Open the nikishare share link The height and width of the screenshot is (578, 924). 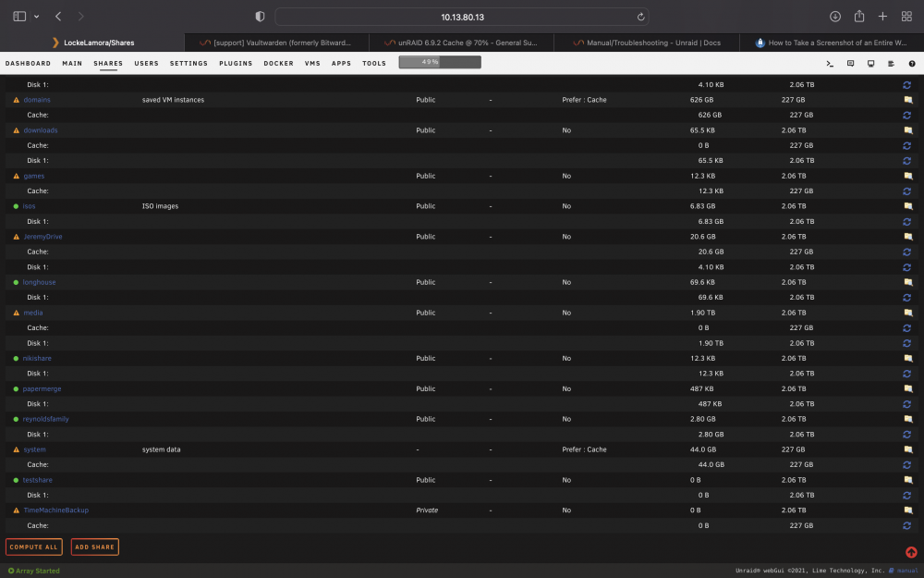[37, 358]
